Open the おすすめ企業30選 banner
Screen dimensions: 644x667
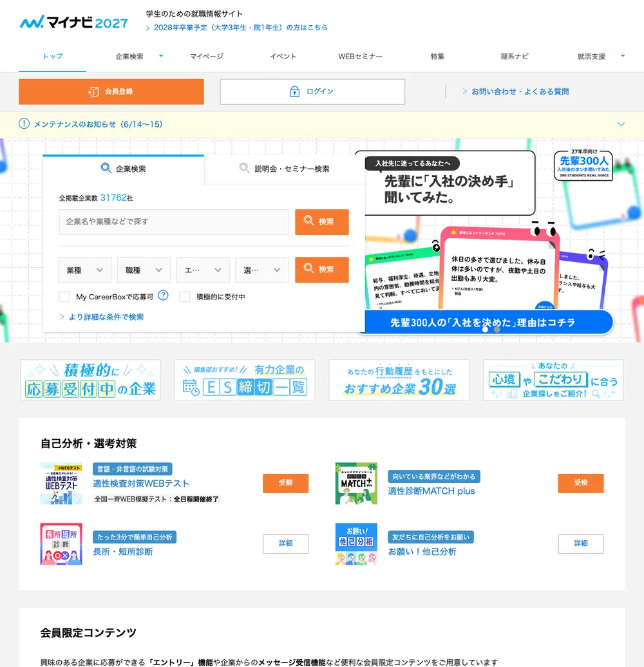pyautogui.click(x=399, y=380)
